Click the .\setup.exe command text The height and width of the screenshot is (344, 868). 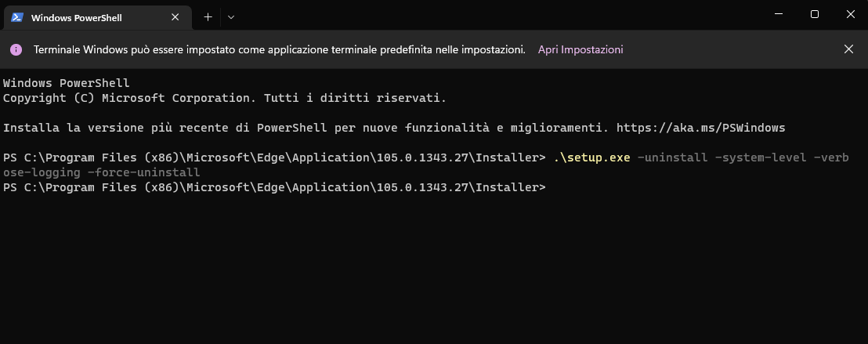click(x=591, y=158)
